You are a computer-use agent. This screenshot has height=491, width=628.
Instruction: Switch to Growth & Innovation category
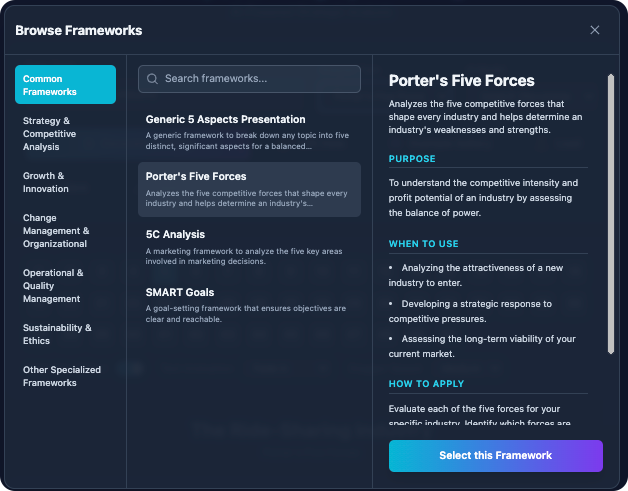point(65,182)
